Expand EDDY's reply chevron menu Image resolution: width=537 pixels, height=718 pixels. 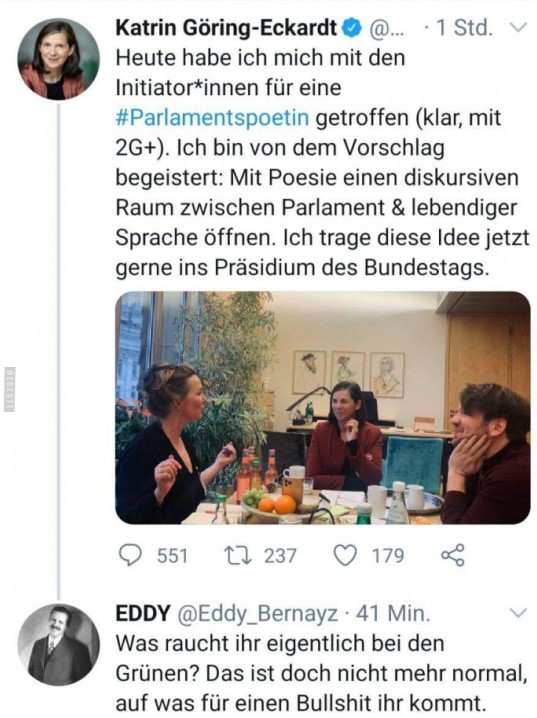tap(518, 613)
